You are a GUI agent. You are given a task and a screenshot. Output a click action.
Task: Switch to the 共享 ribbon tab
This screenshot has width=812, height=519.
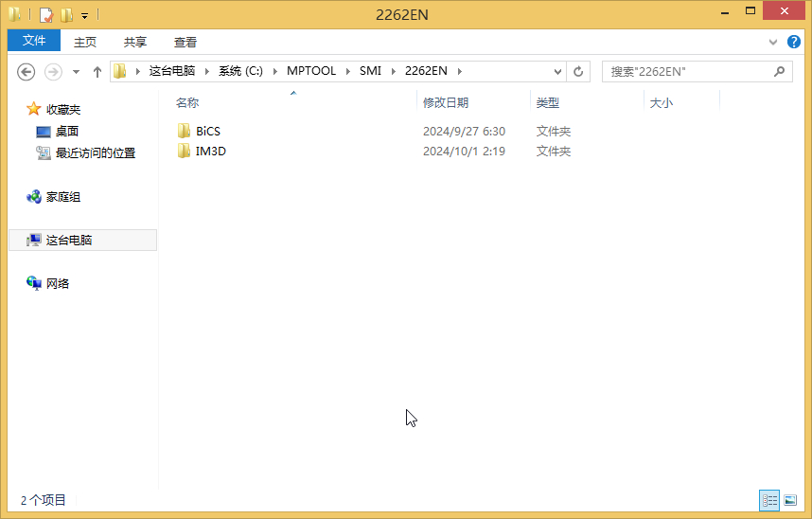tap(135, 42)
